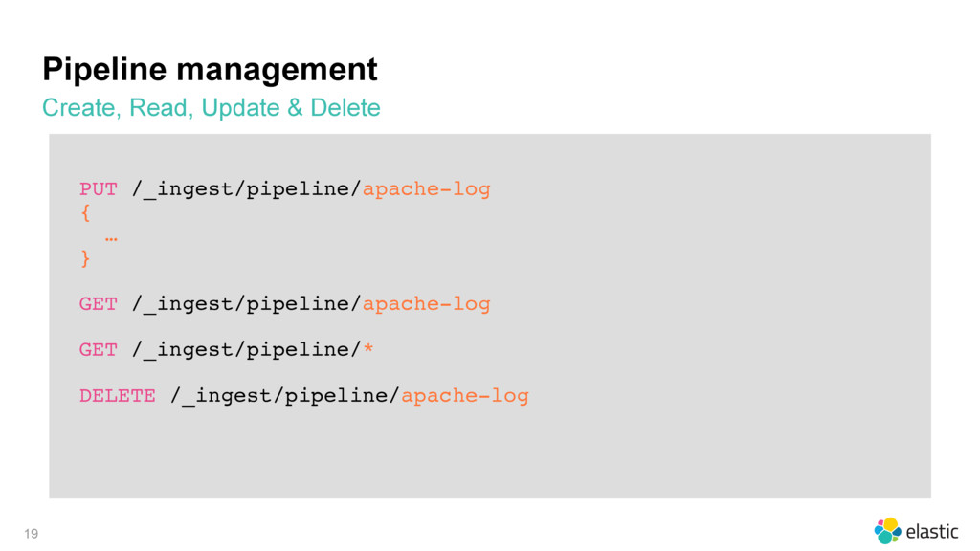The height and width of the screenshot is (551, 980).
Task: Click the orange asterisk wildcard
Action: click(x=368, y=348)
